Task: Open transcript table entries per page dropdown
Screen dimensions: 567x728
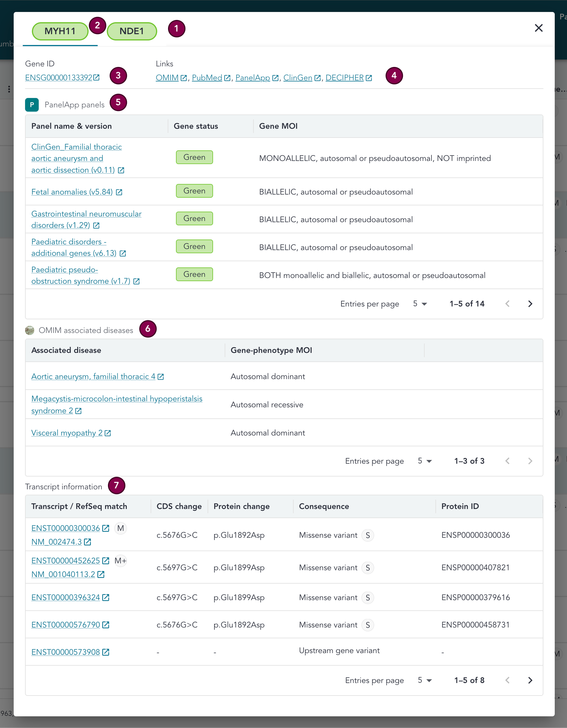Action: (425, 680)
